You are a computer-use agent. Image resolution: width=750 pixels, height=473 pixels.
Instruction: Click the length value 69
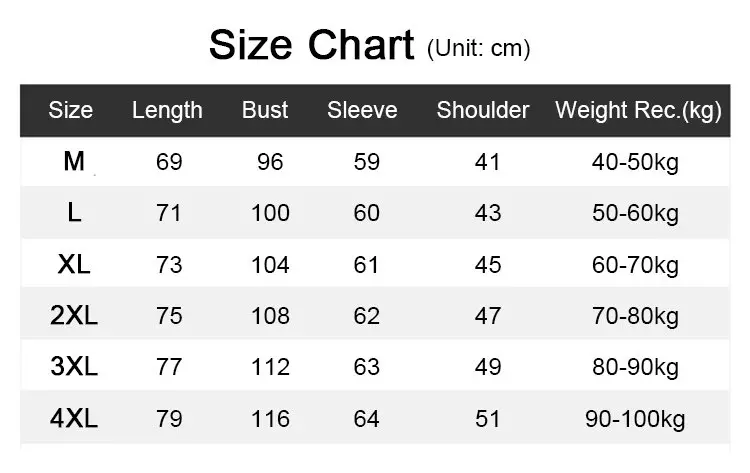click(169, 162)
